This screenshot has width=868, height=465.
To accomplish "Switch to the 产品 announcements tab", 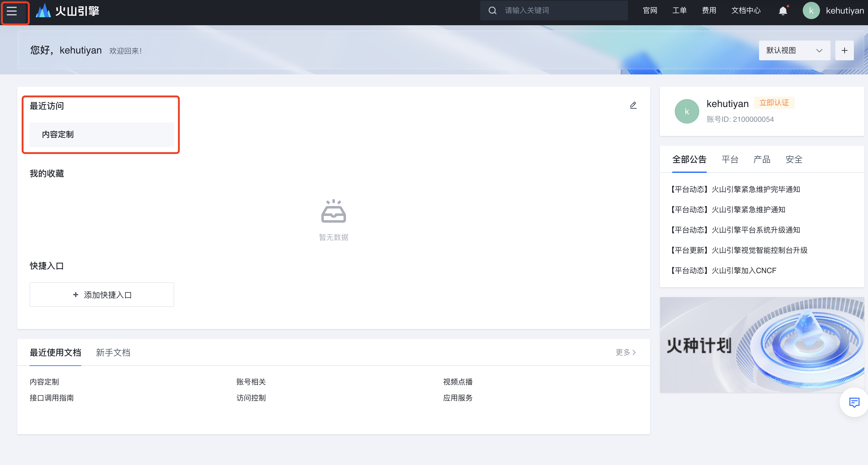I will click(x=762, y=160).
